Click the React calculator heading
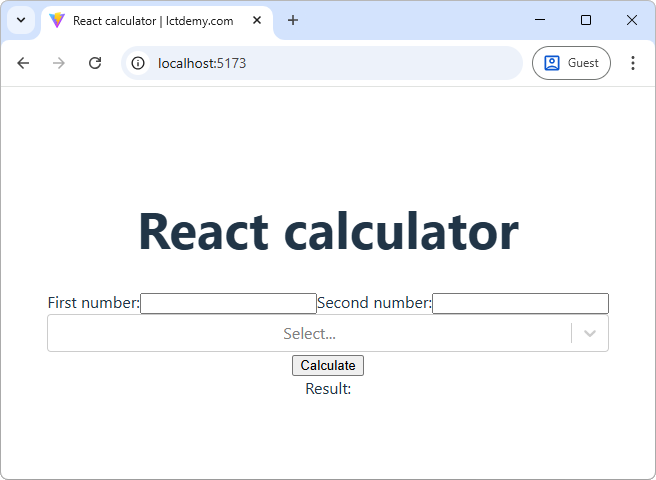The image size is (656, 480). (328, 231)
